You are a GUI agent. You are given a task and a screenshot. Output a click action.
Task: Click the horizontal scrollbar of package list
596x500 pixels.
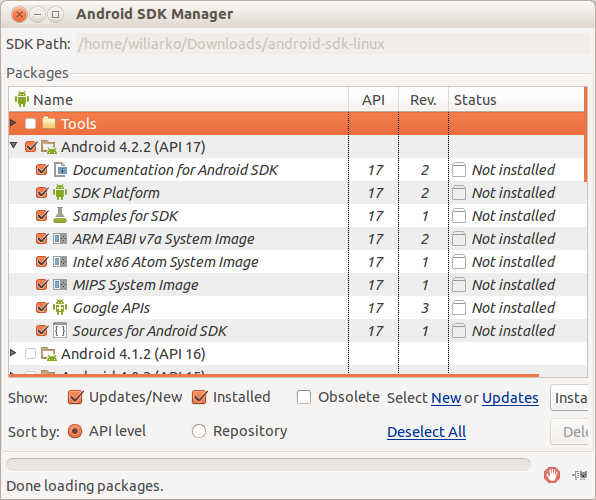pyautogui.click(x=274, y=375)
